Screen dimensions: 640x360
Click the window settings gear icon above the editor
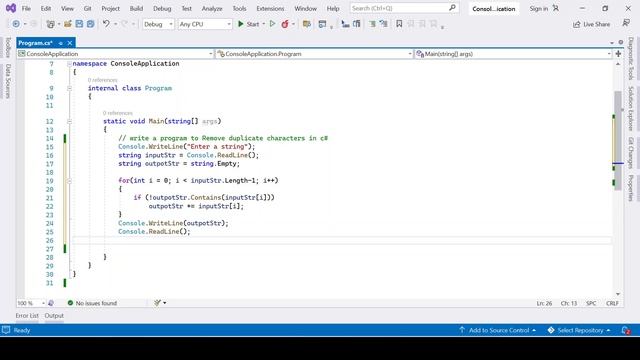(x=621, y=42)
